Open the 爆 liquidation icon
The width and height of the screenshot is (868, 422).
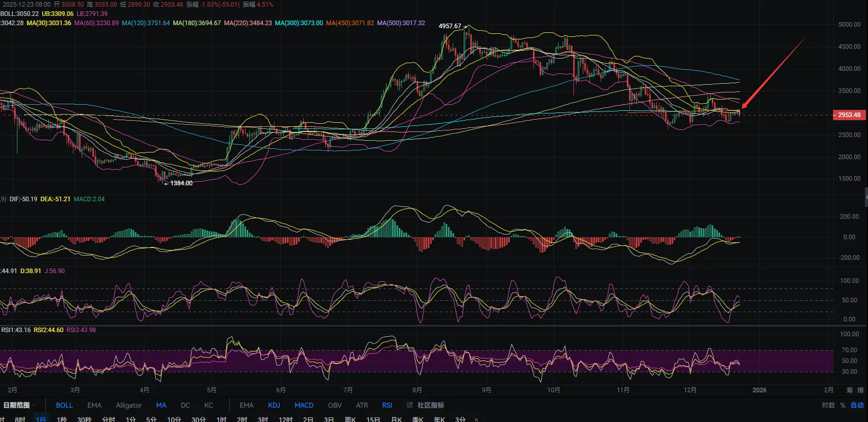pos(861,390)
